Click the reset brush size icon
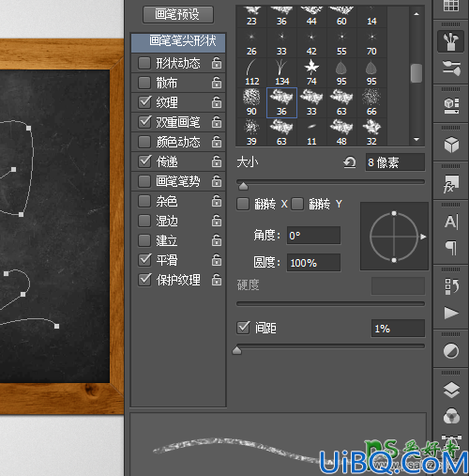Image resolution: width=469 pixels, height=476 pixels. [x=350, y=162]
